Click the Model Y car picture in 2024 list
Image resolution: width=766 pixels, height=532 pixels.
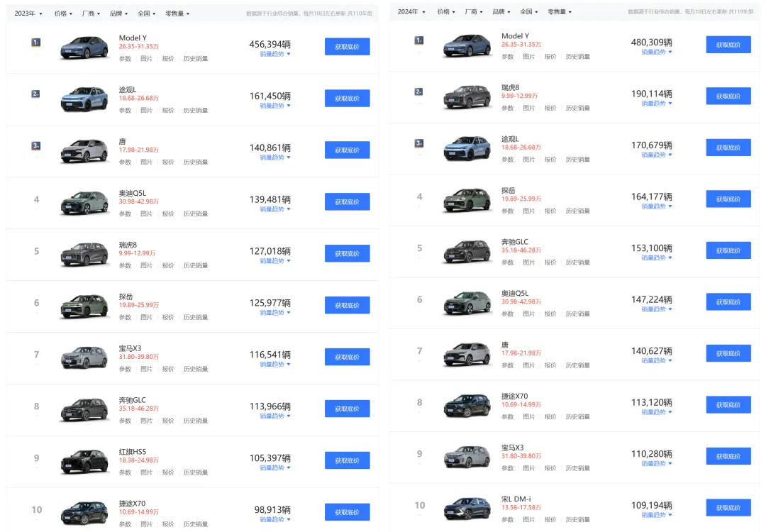click(x=467, y=45)
